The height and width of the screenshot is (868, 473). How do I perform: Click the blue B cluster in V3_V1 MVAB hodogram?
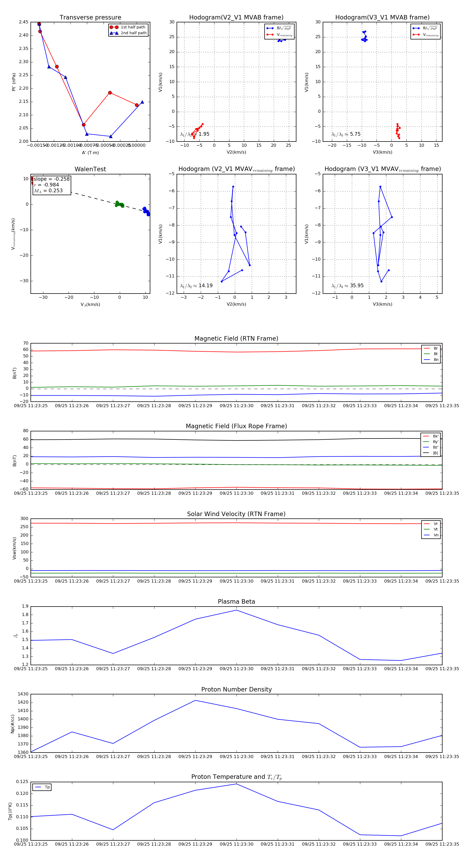coord(364,36)
